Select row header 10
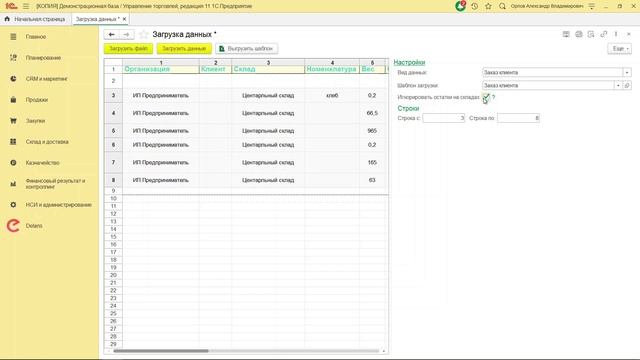640x360 pixels. click(x=113, y=198)
